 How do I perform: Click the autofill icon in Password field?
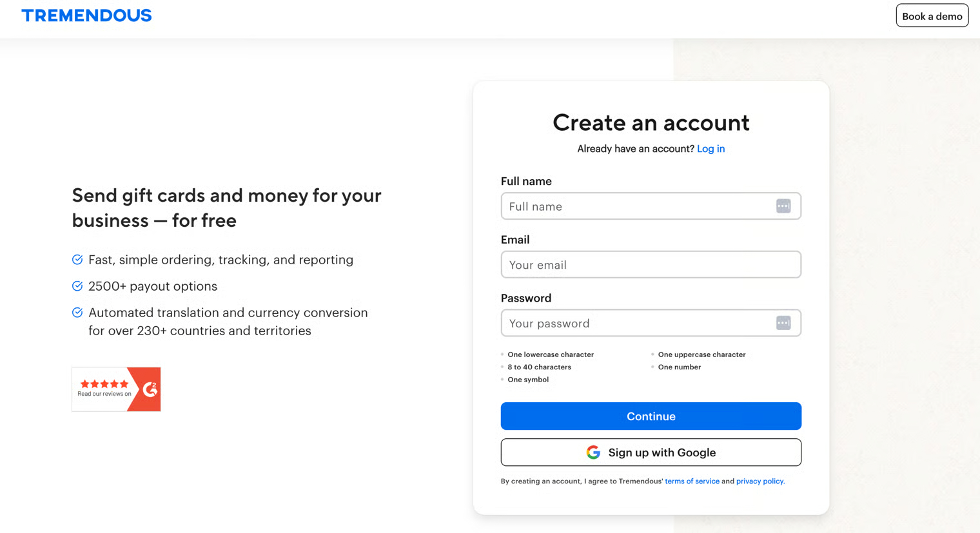783,323
